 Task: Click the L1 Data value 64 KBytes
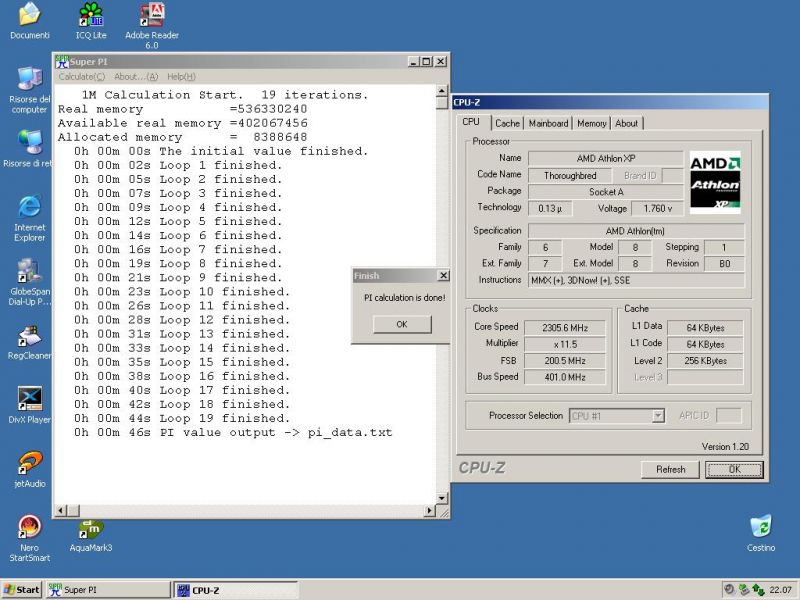coord(705,328)
